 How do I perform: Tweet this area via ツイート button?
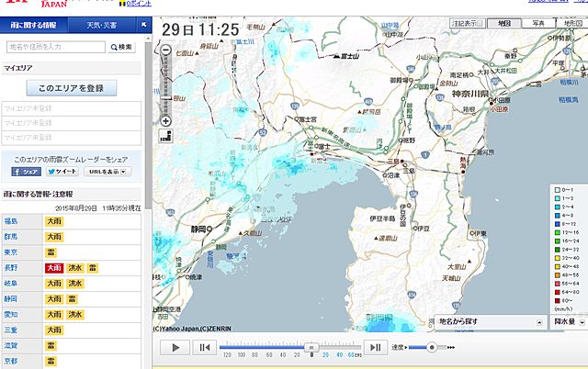(x=62, y=171)
